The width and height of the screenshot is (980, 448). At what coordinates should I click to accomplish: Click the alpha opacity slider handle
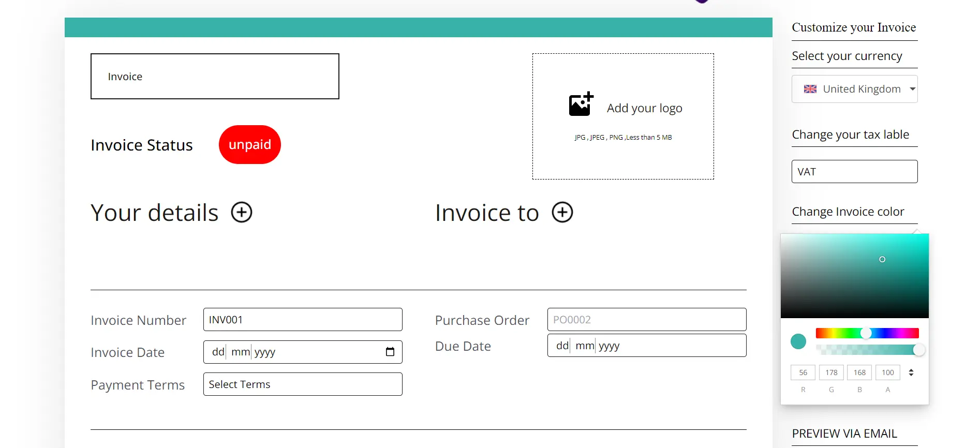918,350
